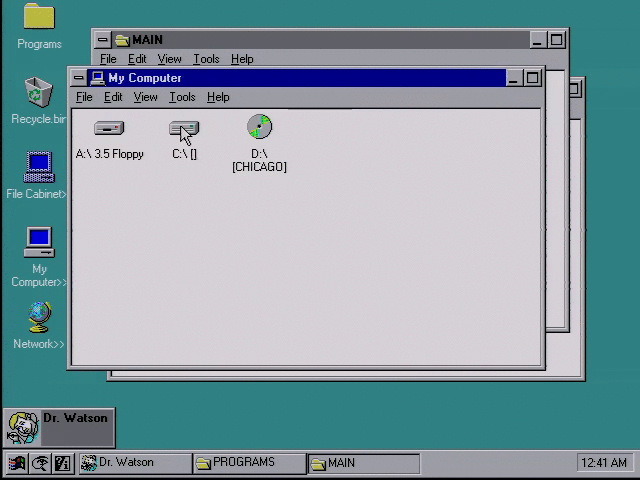This screenshot has width=640, height=480.
Task: Open File menu in MAIN window
Action: pyautogui.click(x=108, y=59)
